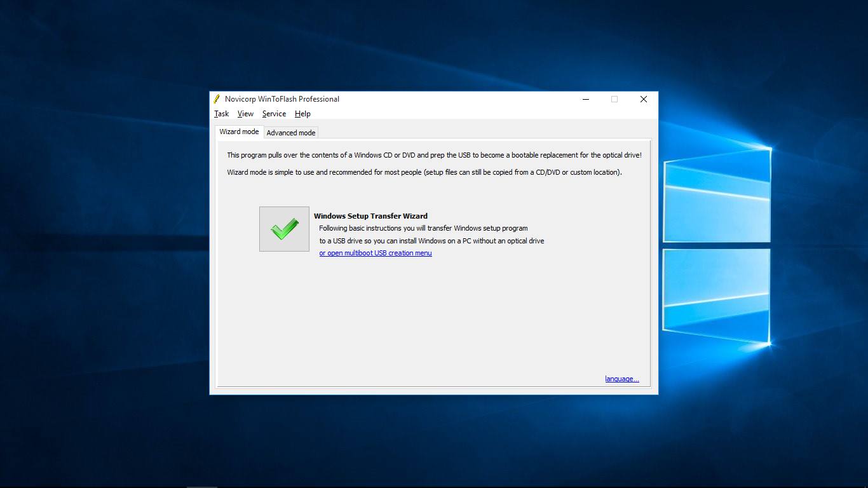
Task: Minimize the WinToFlash window
Action: pyautogui.click(x=586, y=99)
